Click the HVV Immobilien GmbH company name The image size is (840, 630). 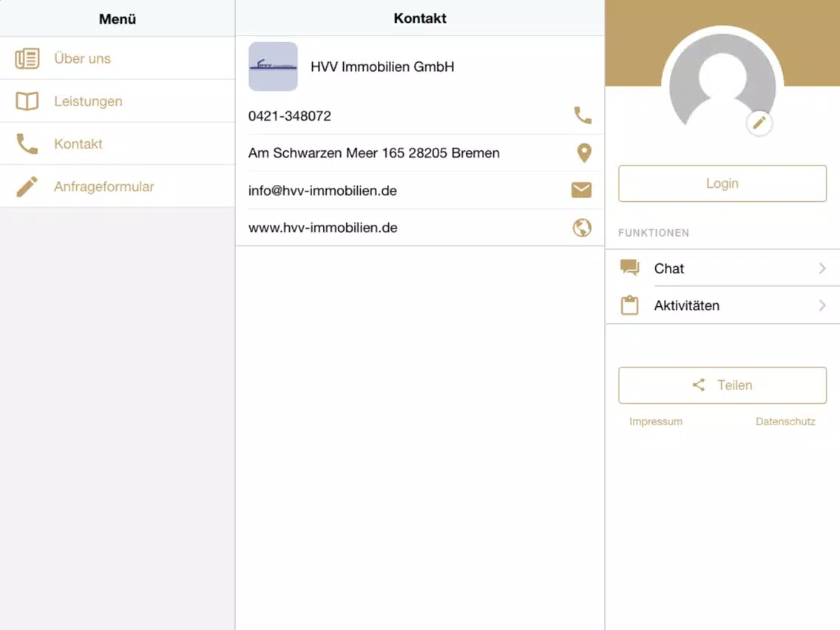pos(382,67)
